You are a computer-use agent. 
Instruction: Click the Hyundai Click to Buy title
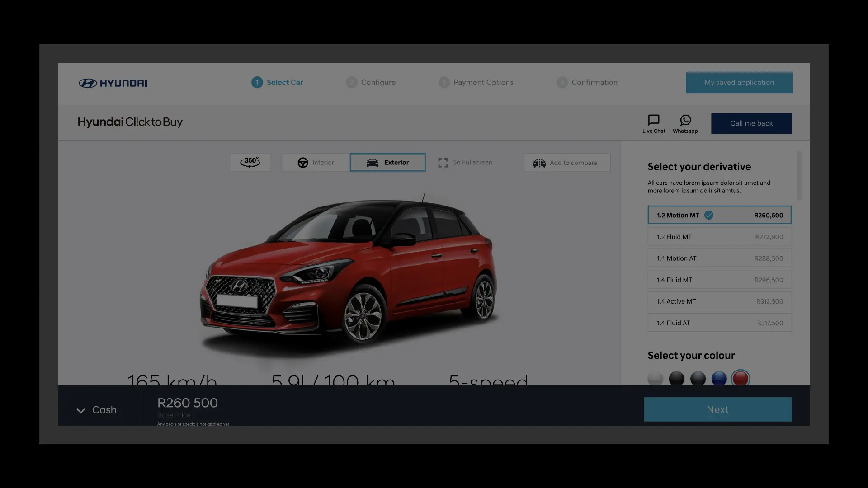(x=130, y=122)
